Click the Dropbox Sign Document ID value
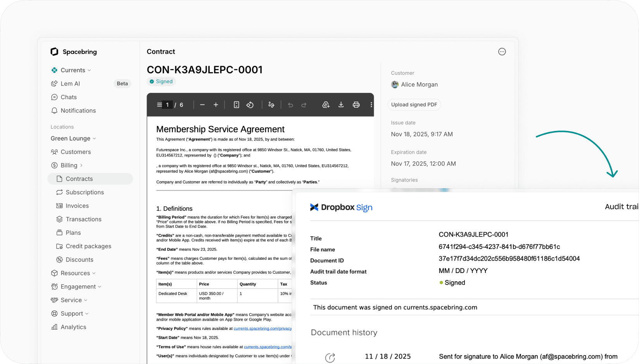This screenshot has width=639, height=364. pyautogui.click(x=509, y=259)
